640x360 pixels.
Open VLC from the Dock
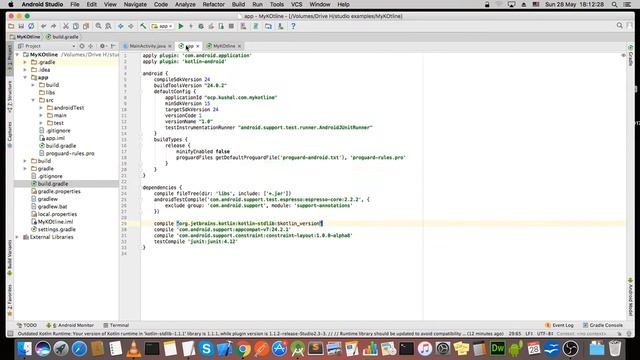point(133,349)
